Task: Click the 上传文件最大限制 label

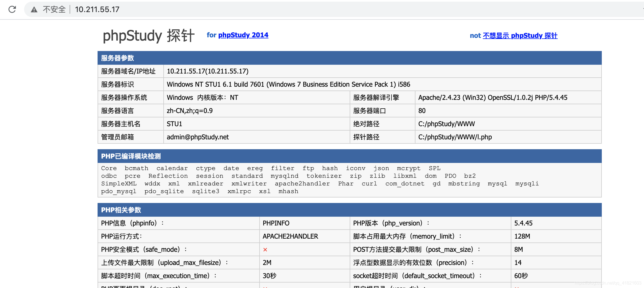Action: [164, 263]
